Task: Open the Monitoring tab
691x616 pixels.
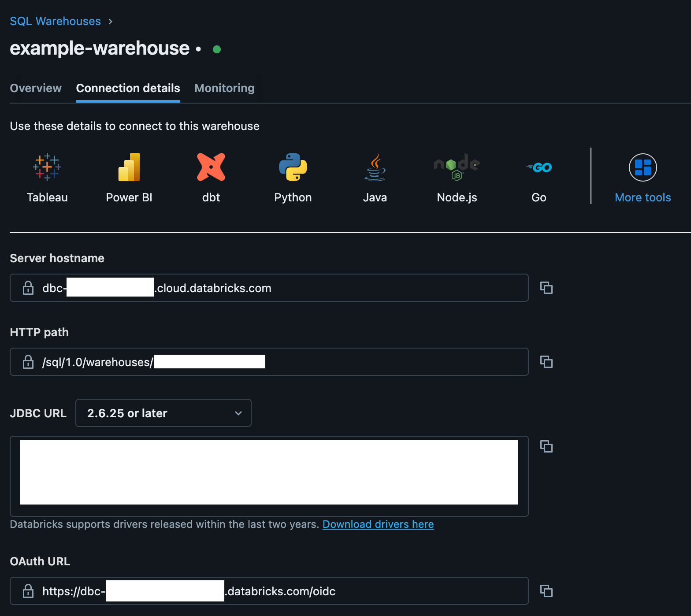Action: (224, 88)
